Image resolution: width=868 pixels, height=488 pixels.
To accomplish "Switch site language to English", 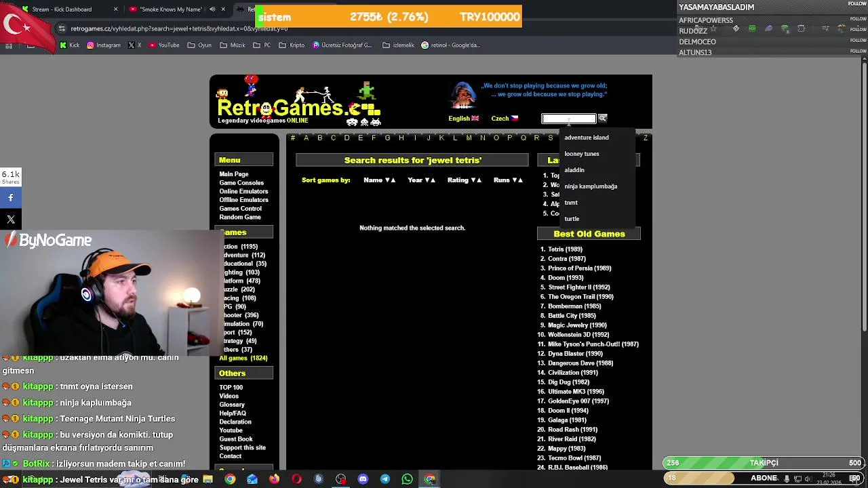I will coord(463,118).
